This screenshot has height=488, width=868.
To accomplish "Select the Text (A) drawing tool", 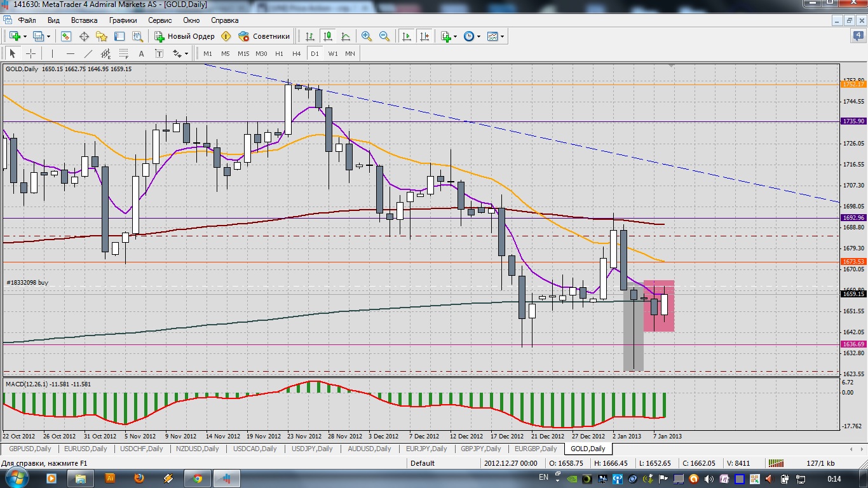I will 141,53.
